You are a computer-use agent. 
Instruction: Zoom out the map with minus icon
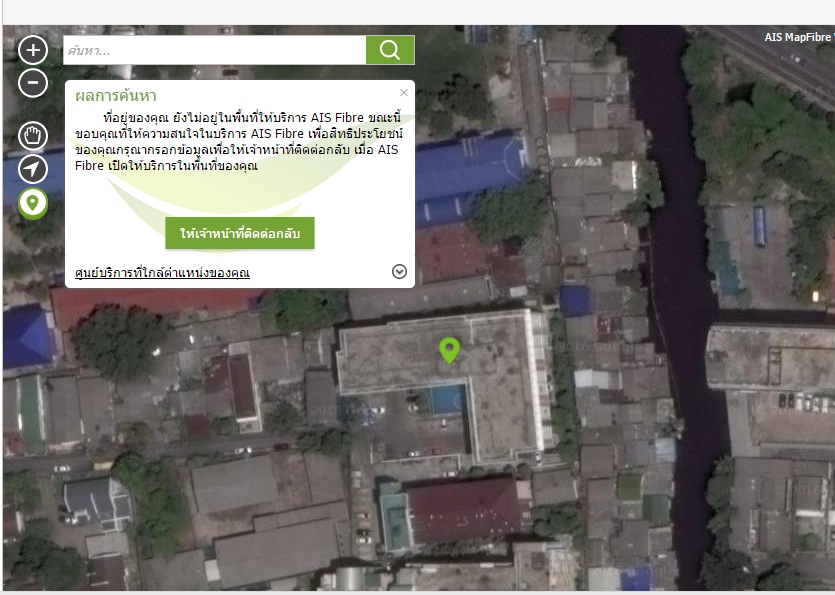click(x=33, y=83)
